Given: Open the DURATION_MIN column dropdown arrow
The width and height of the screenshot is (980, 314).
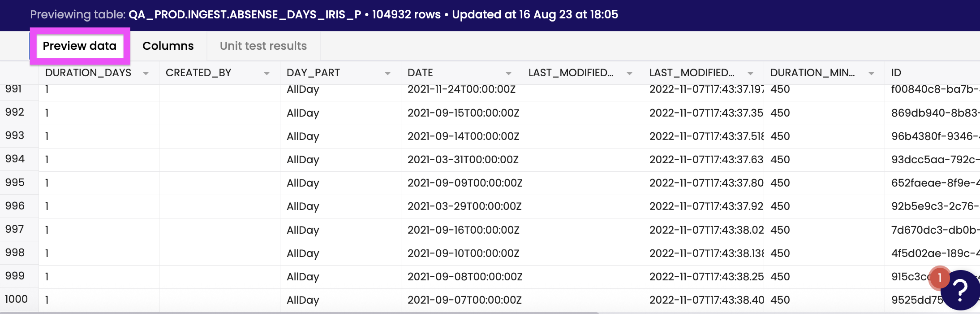Looking at the screenshot, I should 871,73.
